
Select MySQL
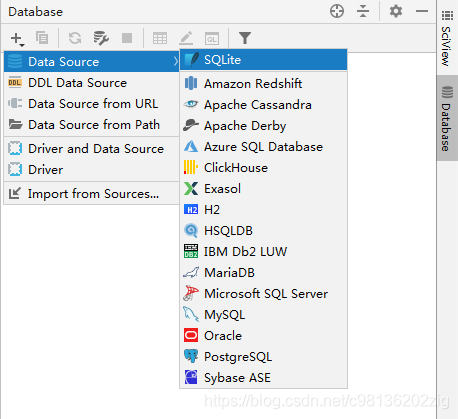coord(263,315)
